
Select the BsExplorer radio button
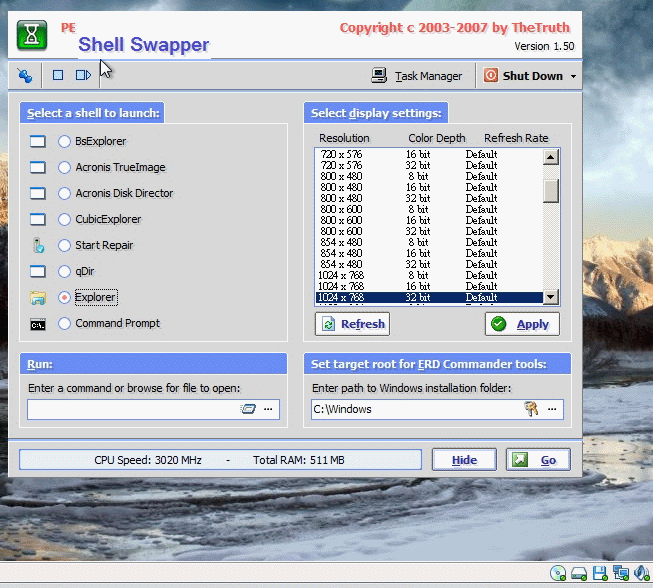[x=64, y=142]
